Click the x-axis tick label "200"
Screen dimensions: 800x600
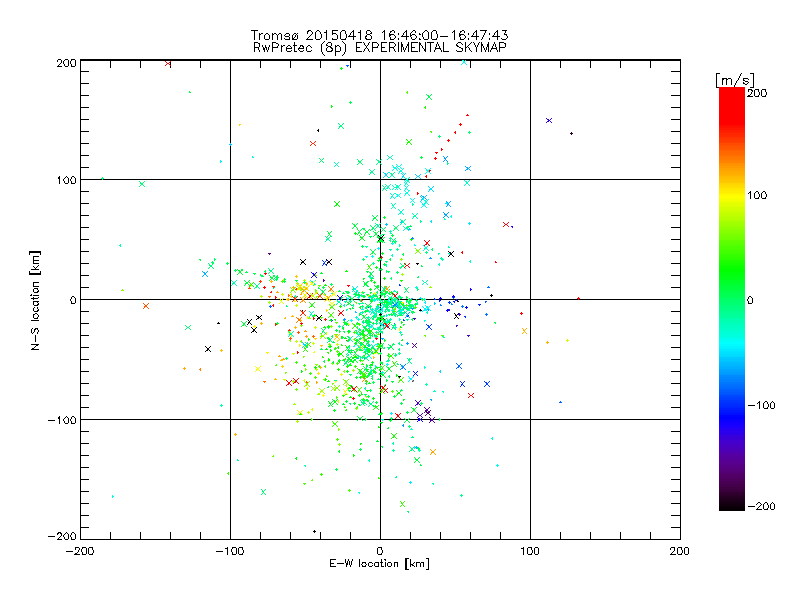pyautogui.click(x=680, y=551)
